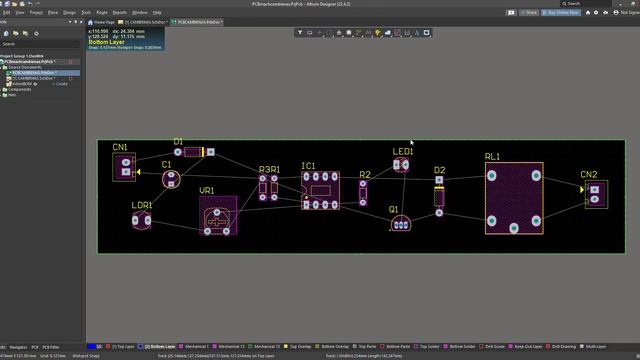640x360 pixels.
Task: Click the keepout placement icon in active bar
Action: click(x=397, y=33)
